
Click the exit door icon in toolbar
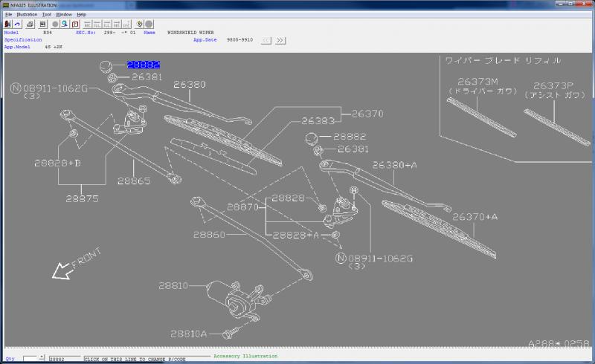coord(8,24)
